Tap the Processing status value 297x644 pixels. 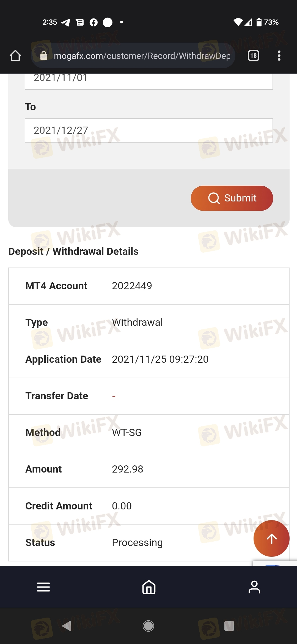point(137,542)
